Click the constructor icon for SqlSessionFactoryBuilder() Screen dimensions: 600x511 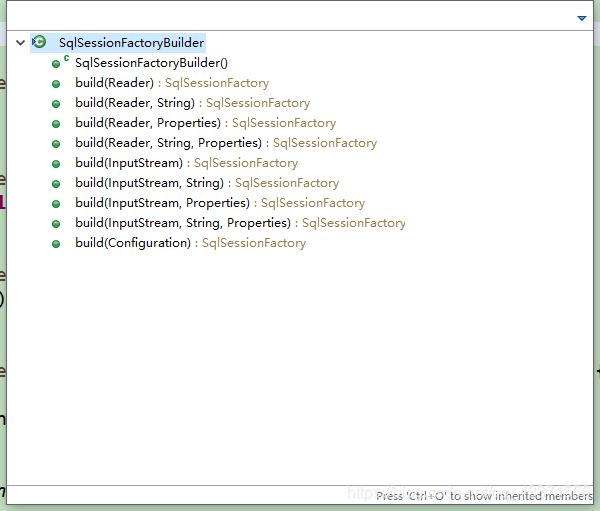[60, 62]
